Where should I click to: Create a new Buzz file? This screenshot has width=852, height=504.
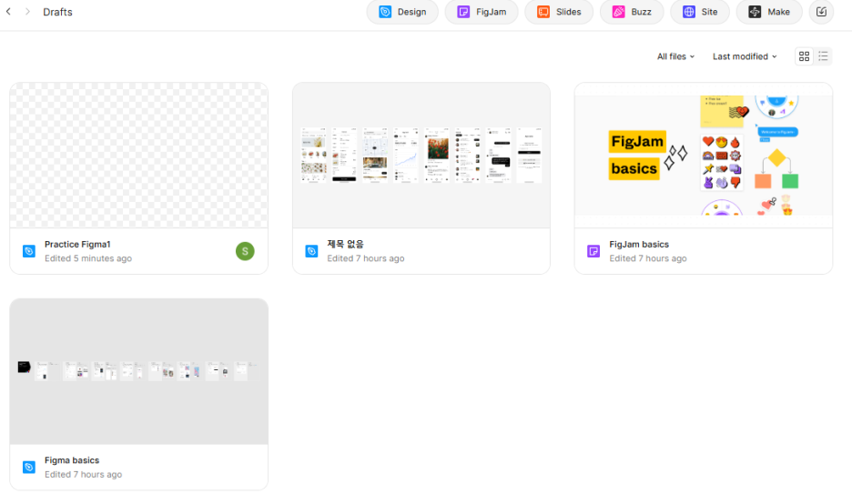[x=632, y=12]
